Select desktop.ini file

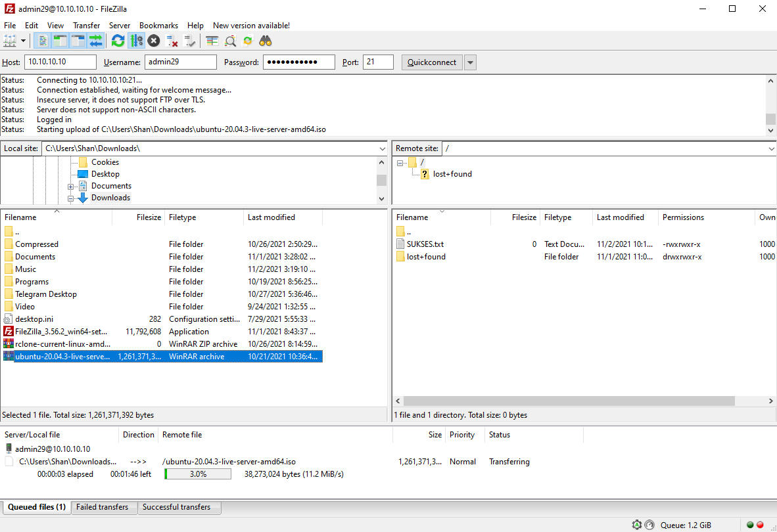[x=163, y=319]
